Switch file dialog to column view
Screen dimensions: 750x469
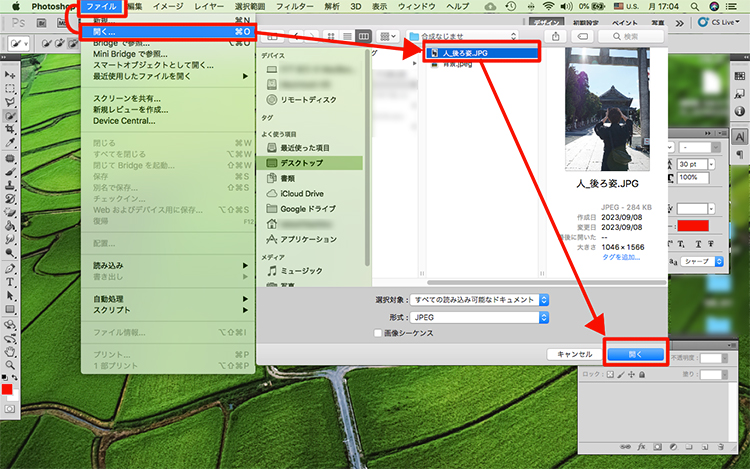pyautogui.click(x=364, y=36)
